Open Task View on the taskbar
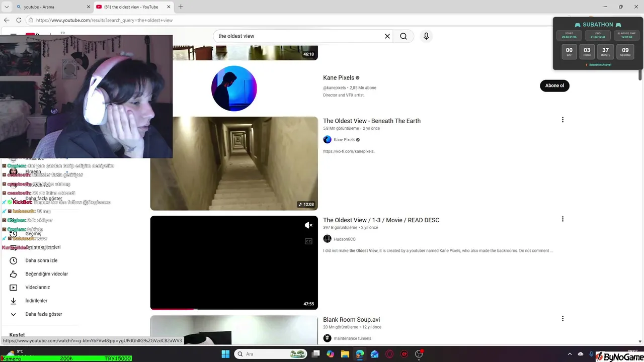Image resolution: width=644 pixels, height=362 pixels. point(315,354)
